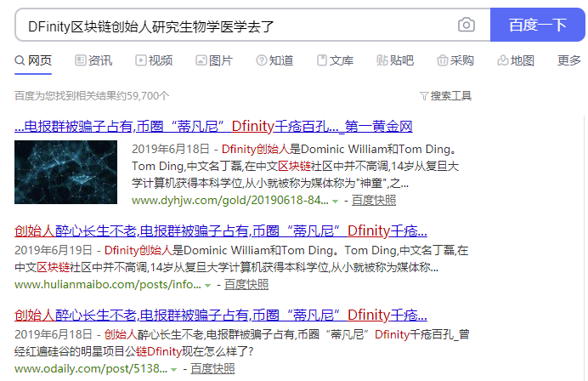Image resolution: width=588 pixels, height=381 pixels.
Task: Open the www.hulianmaibo.com result URL
Action: 108,285
